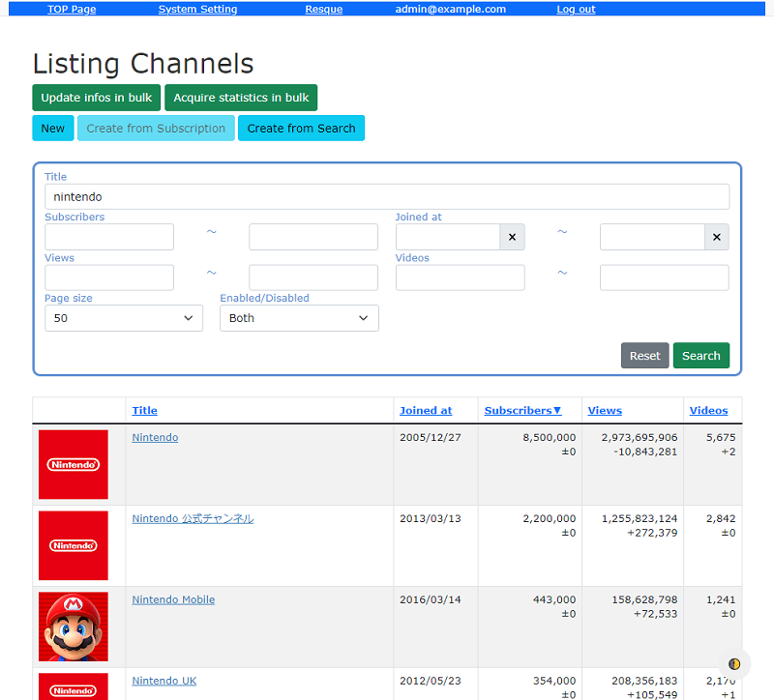
Task: Click the 2,200,000 subscribers value
Action: [549, 518]
